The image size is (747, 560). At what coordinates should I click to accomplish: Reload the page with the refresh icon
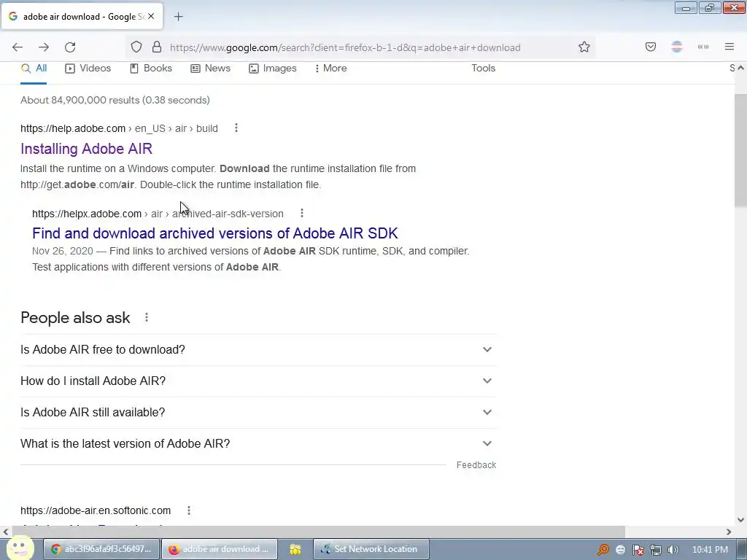[70, 47]
